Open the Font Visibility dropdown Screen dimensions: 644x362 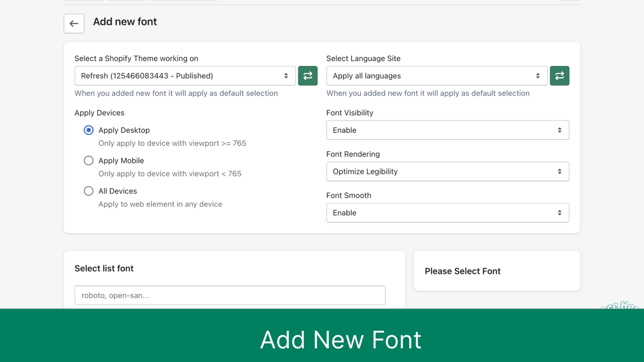[448, 130]
